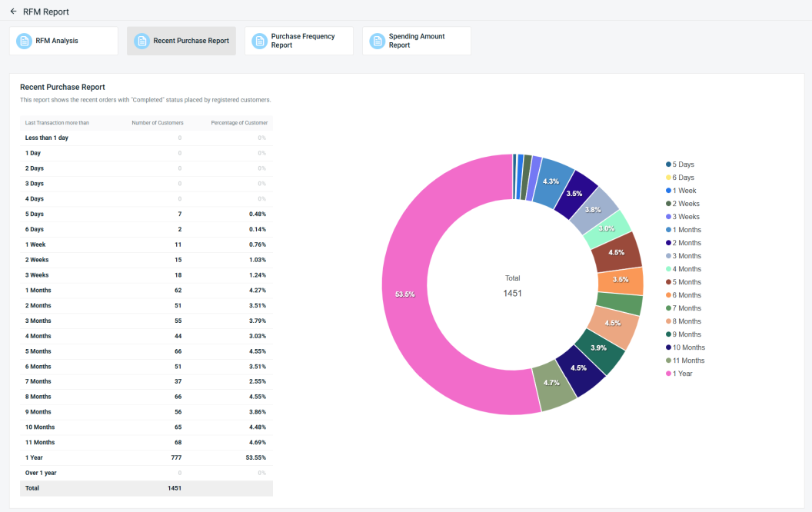812x512 pixels.
Task: Switch to Purchase Frequency Report tab
Action: click(302, 41)
